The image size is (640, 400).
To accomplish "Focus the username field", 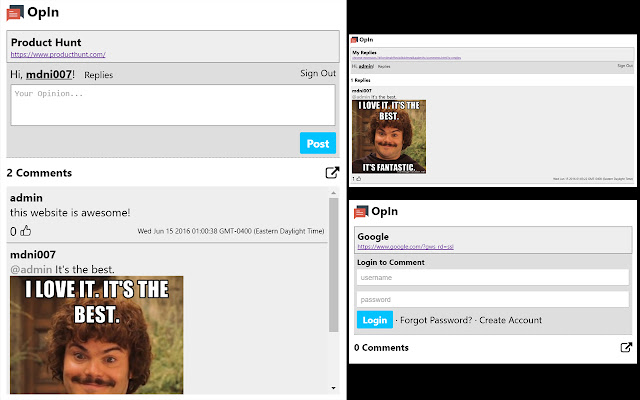I will point(493,278).
